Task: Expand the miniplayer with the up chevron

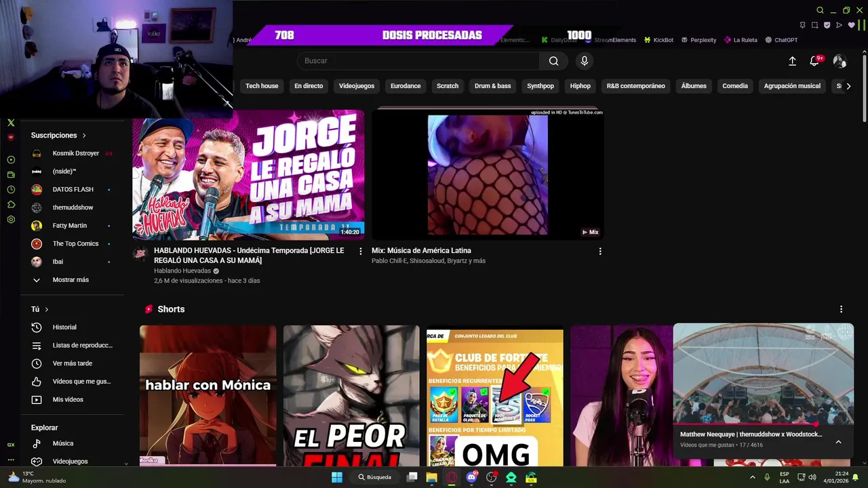Action: point(839,442)
